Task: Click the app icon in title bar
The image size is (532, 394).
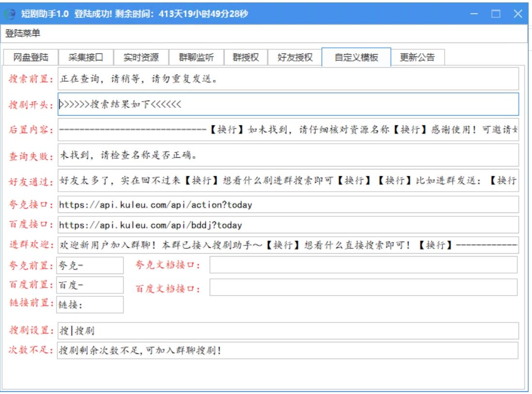Action: point(11,14)
